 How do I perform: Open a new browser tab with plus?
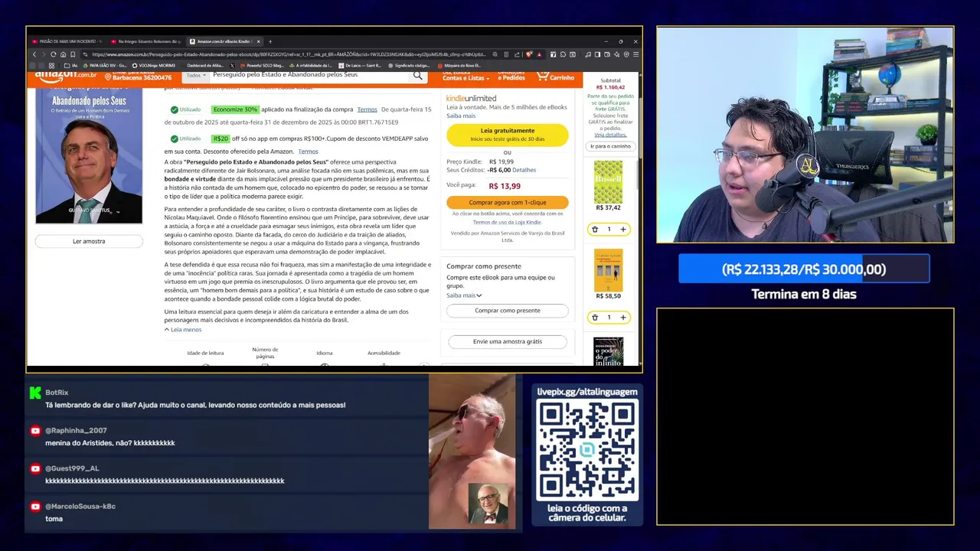pos(270,41)
